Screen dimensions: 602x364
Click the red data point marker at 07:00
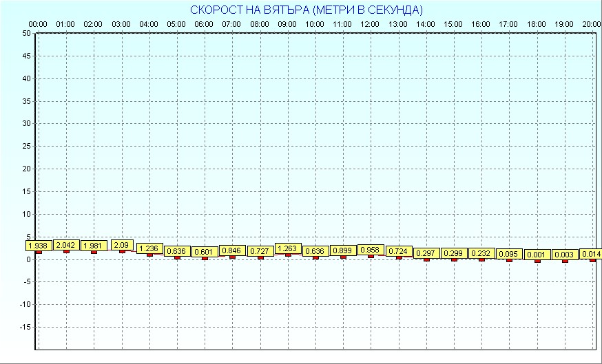[x=232, y=257]
